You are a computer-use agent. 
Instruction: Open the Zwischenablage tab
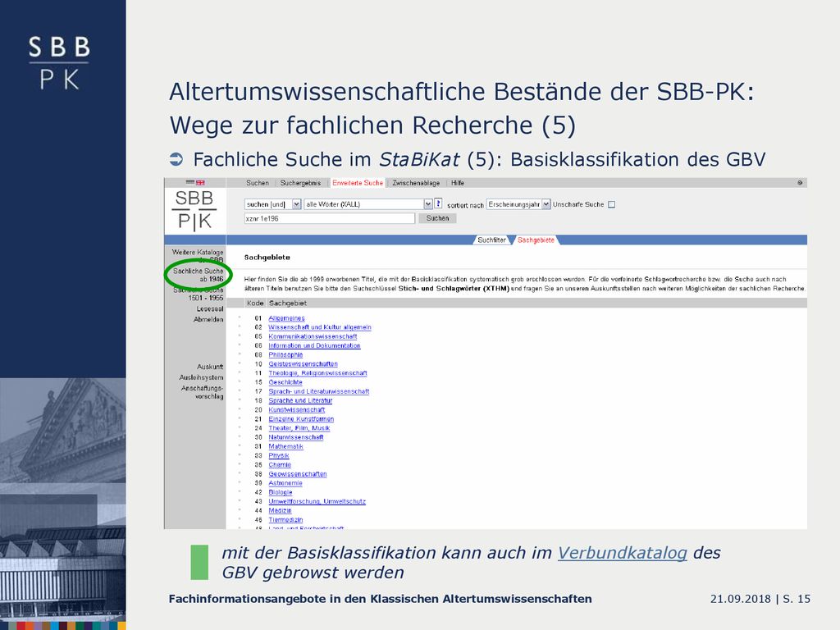pyautogui.click(x=416, y=183)
